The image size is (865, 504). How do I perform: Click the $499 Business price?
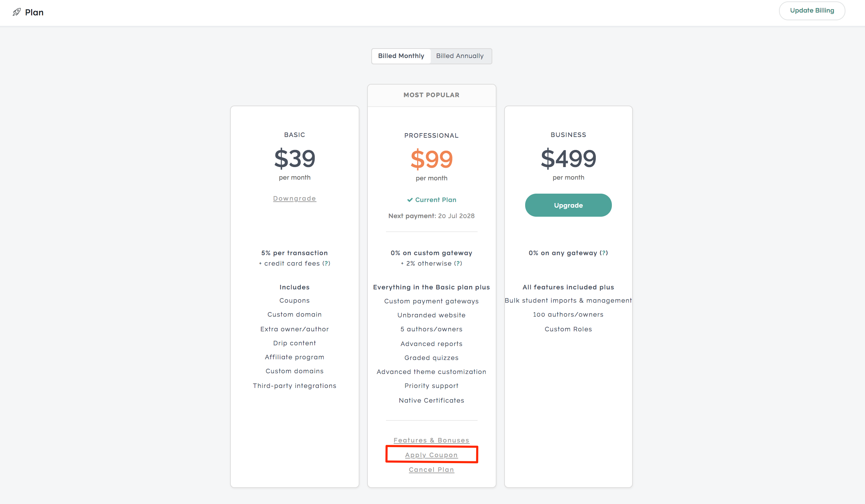(x=568, y=158)
